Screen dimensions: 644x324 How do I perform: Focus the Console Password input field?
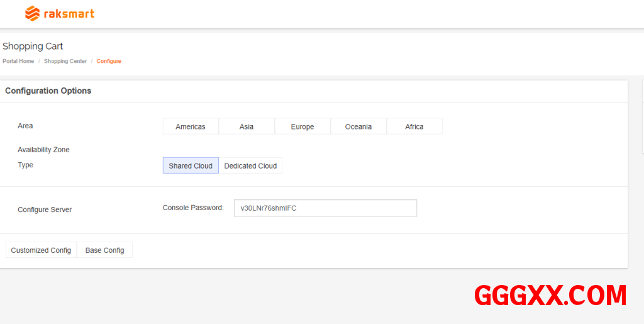[x=325, y=208]
